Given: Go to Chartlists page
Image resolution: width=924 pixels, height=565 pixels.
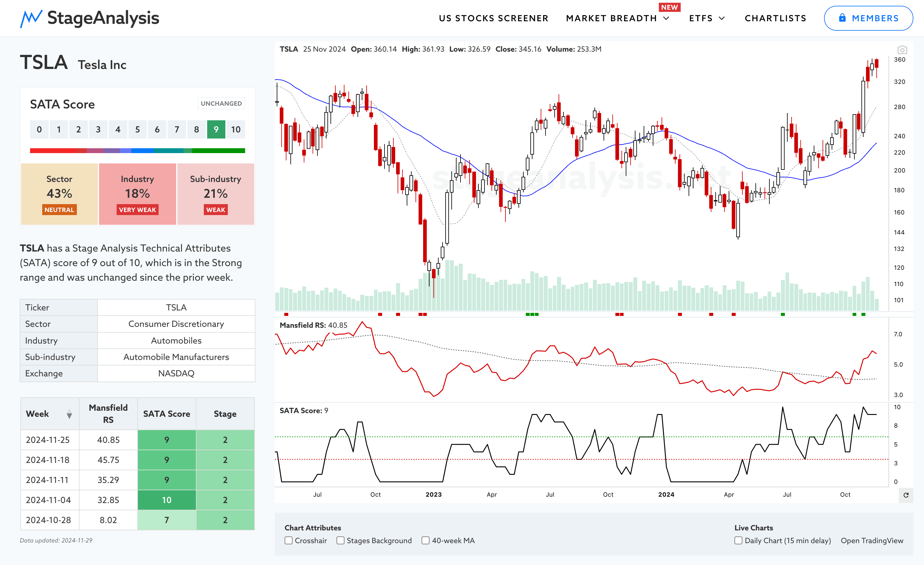Looking at the screenshot, I should (x=775, y=18).
